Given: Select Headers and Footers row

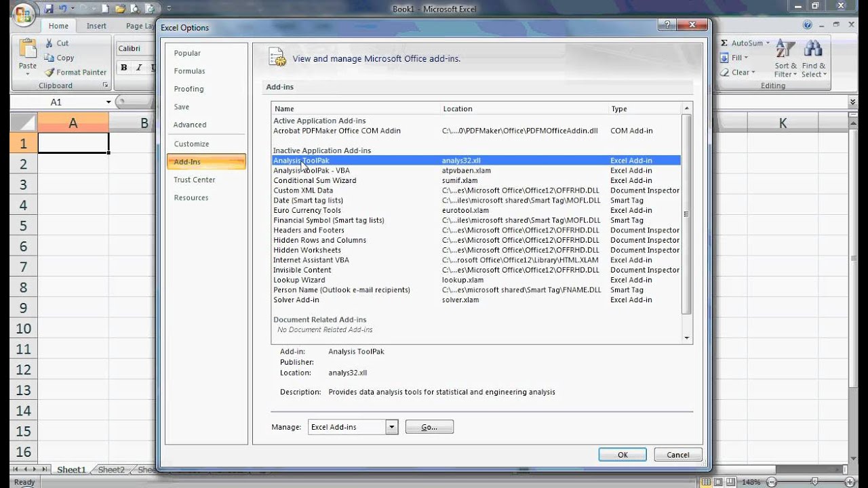Looking at the screenshot, I should tap(476, 230).
